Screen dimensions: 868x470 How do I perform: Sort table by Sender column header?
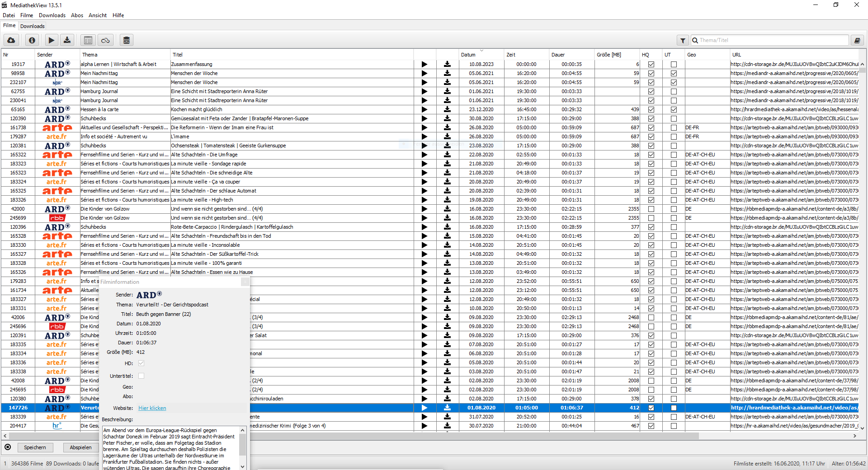[x=57, y=55]
